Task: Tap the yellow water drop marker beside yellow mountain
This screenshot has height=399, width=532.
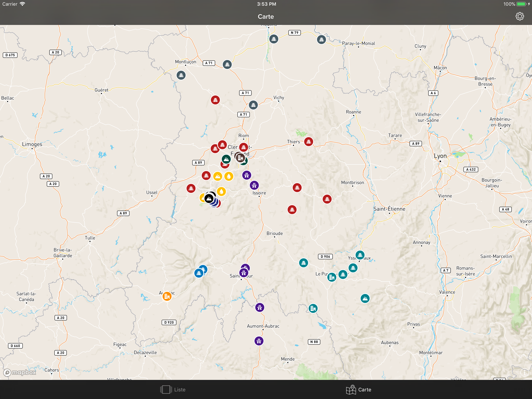Action: (x=229, y=176)
